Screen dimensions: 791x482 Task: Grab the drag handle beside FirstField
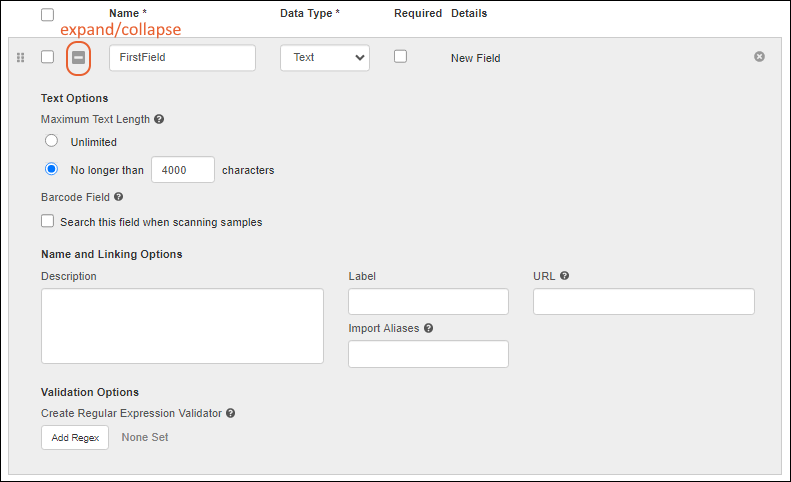[21, 58]
